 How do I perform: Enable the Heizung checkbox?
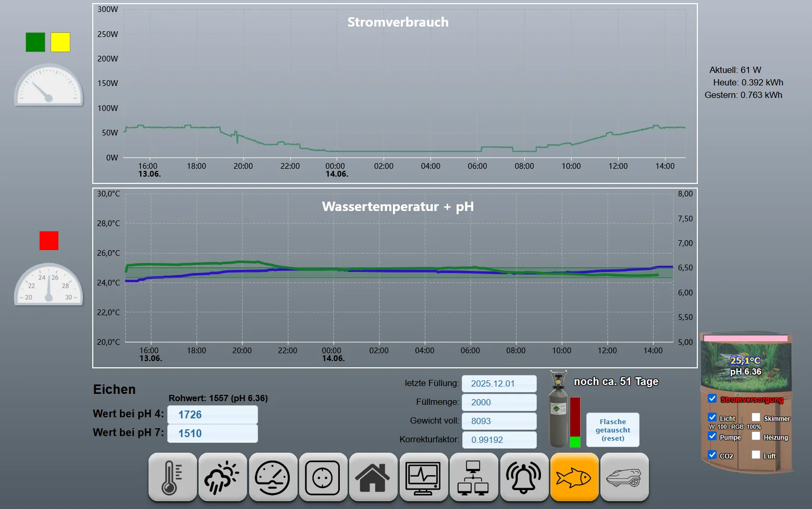pyautogui.click(x=756, y=436)
